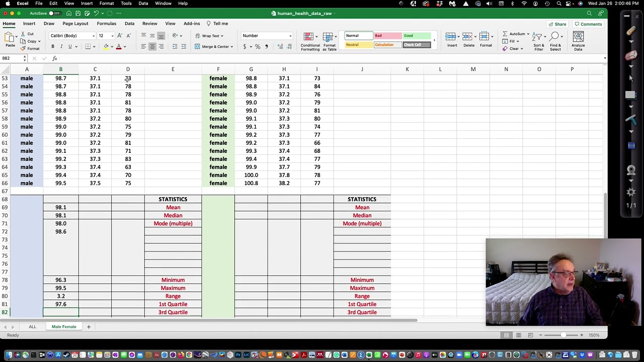This screenshot has height=362, width=644.
Task: Open Finder from the Dock
Action: 9,355
